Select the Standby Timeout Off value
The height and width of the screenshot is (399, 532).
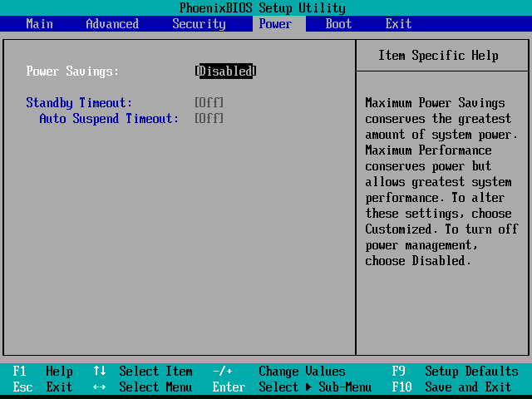coord(209,103)
